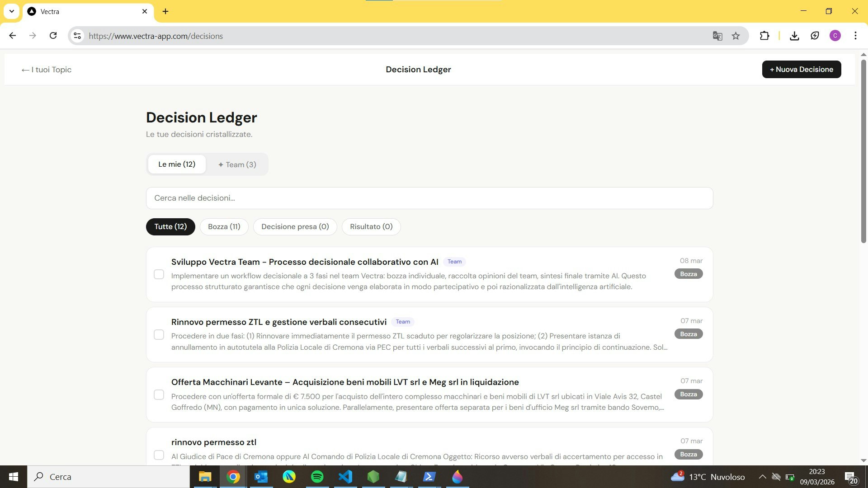This screenshot has height=488, width=868.
Task: Switch to the Team (3) tab
Action: coord(237,164)
